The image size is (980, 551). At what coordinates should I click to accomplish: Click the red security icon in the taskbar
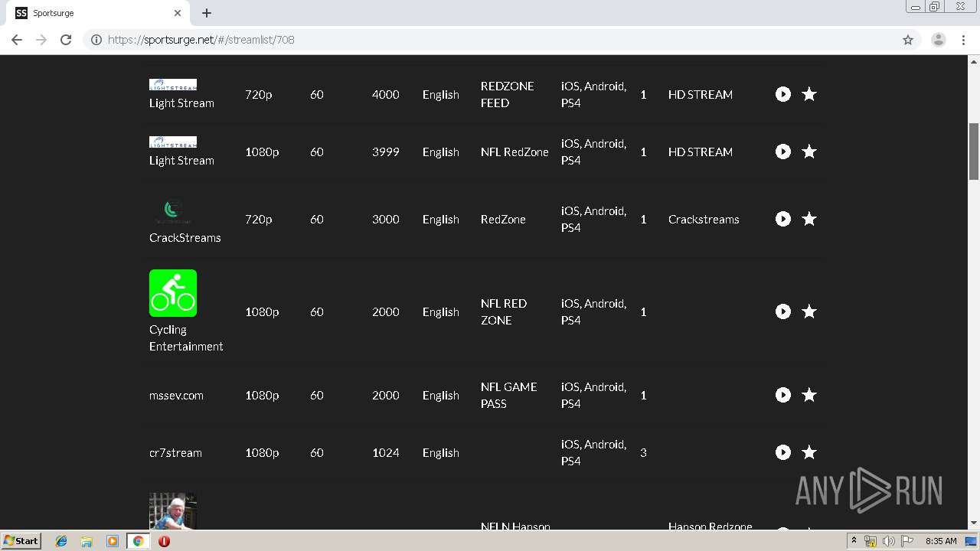(x=164, y=541)
